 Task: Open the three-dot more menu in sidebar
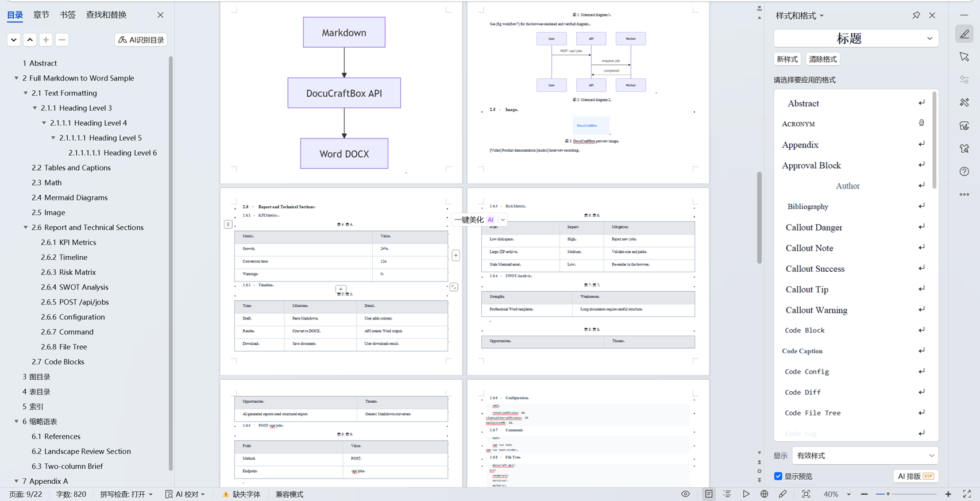[x=964, y=194]
